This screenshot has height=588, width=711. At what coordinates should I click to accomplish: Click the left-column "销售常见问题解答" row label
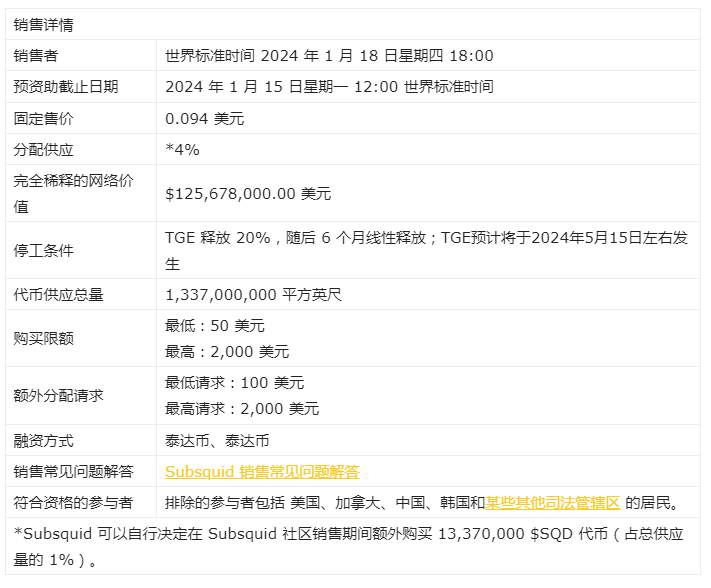(72, 471)
